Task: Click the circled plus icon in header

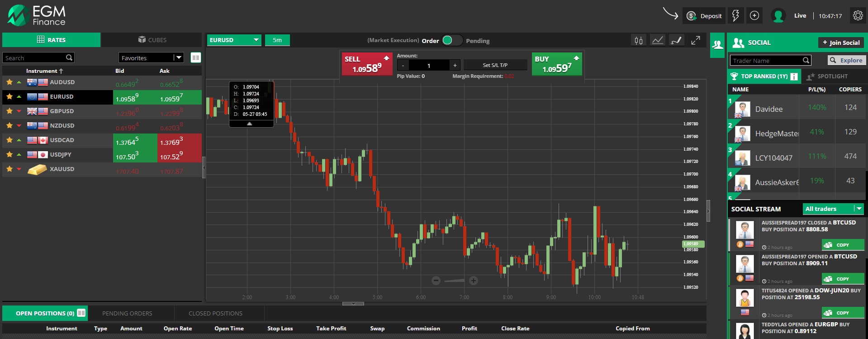Action: 754,16
